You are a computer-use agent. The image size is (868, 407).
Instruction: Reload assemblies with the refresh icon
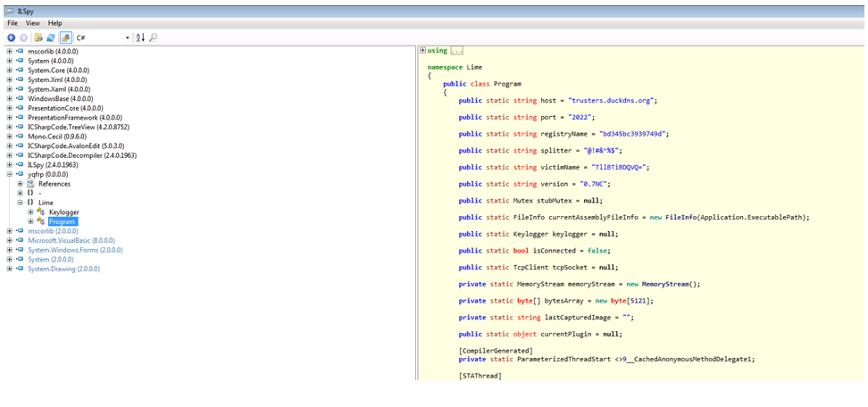click(51, 37)
